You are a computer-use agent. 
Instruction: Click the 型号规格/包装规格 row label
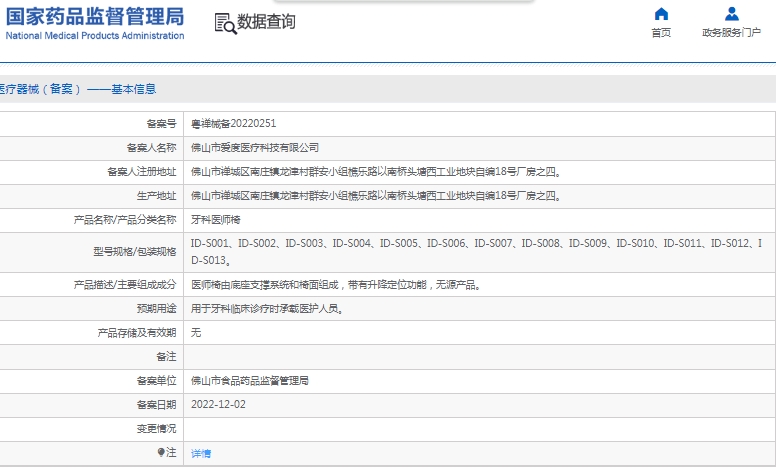(135, 252)
